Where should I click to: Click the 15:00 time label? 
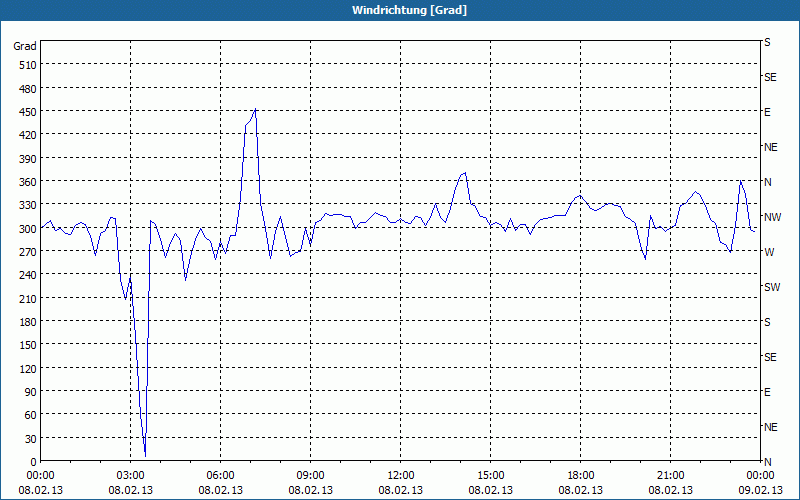(490, 476)
